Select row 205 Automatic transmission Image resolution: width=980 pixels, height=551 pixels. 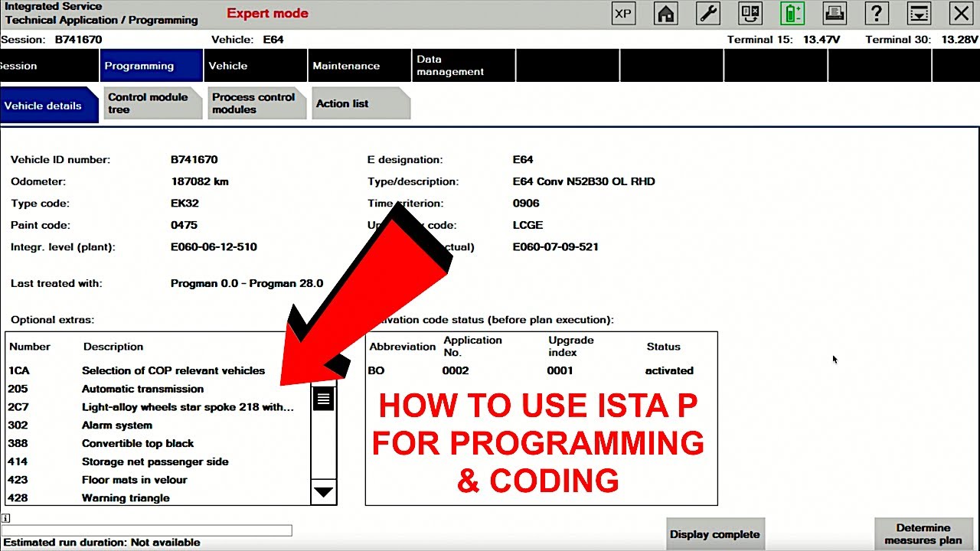point(158,389)
